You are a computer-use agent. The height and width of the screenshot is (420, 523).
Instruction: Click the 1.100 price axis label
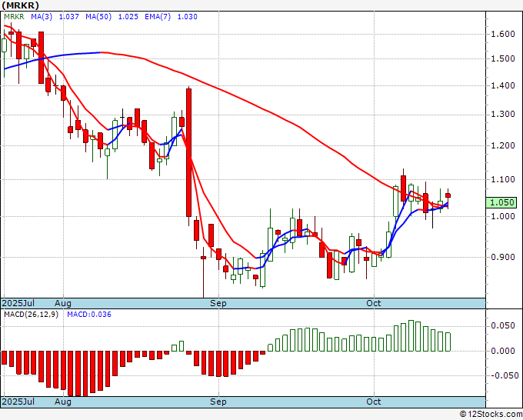pos(503,179)
